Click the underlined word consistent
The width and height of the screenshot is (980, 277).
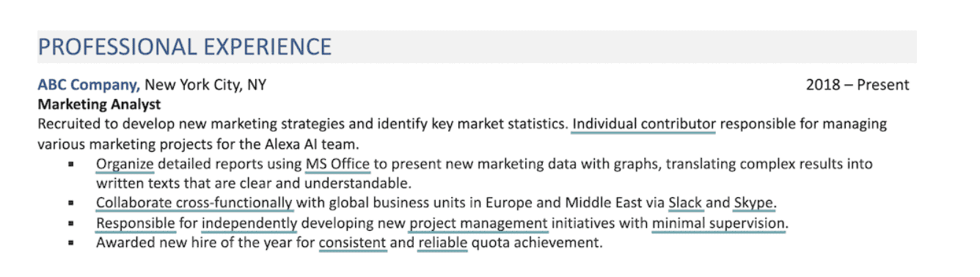pos(352,242)
